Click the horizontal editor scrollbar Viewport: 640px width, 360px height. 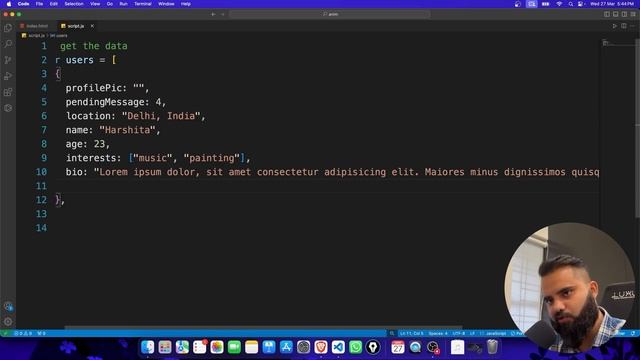pyautogui.click(x=263, y=327)
